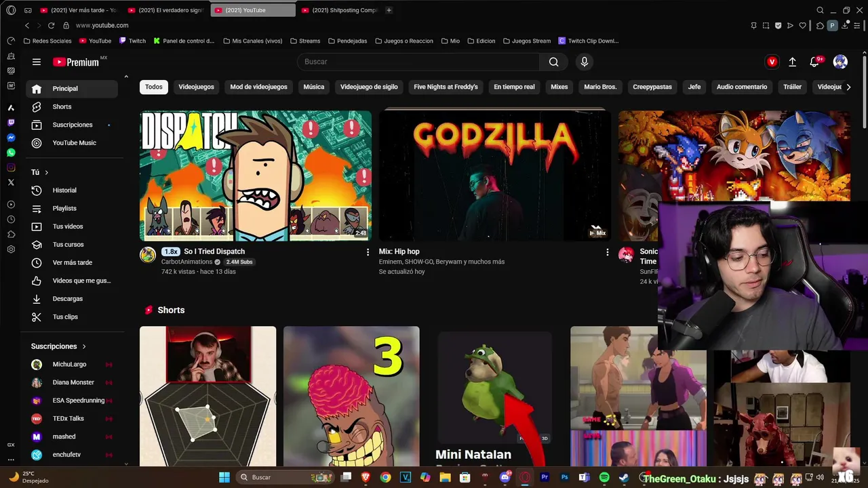Open Opera's WhatsApp sidebar icon
The height and width of the screenshot is (488, 868).
(x=11, y=152)
